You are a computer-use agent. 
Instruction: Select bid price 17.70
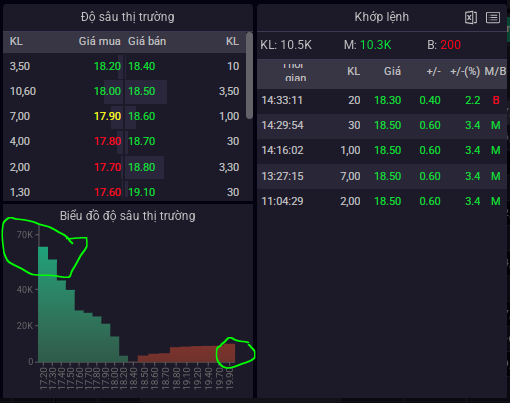click(107, 167)
